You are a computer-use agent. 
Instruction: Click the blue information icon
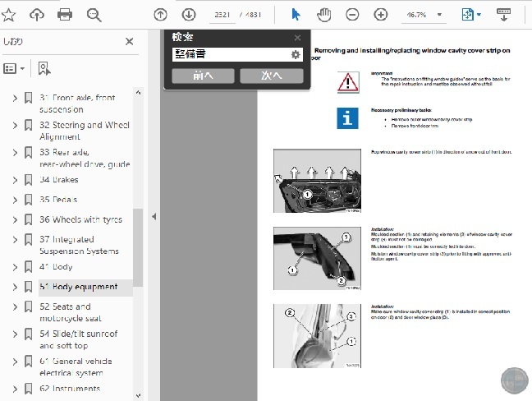pyautogui.click(x=347, y=118)
